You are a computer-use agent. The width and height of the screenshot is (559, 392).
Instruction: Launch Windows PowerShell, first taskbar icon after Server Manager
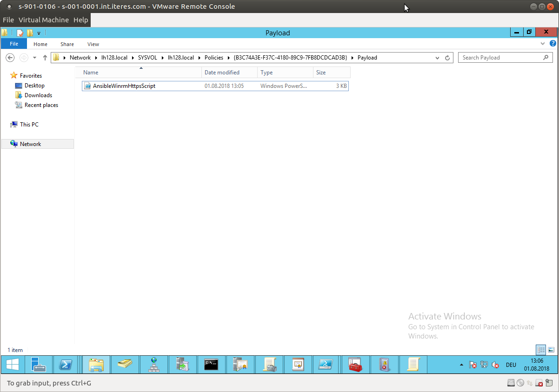tap(66, 365)
